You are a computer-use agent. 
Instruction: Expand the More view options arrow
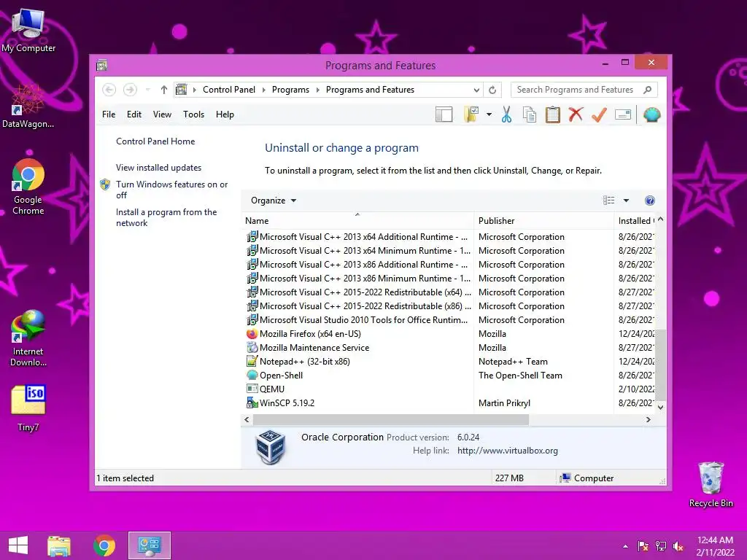[x=626, y=201]
